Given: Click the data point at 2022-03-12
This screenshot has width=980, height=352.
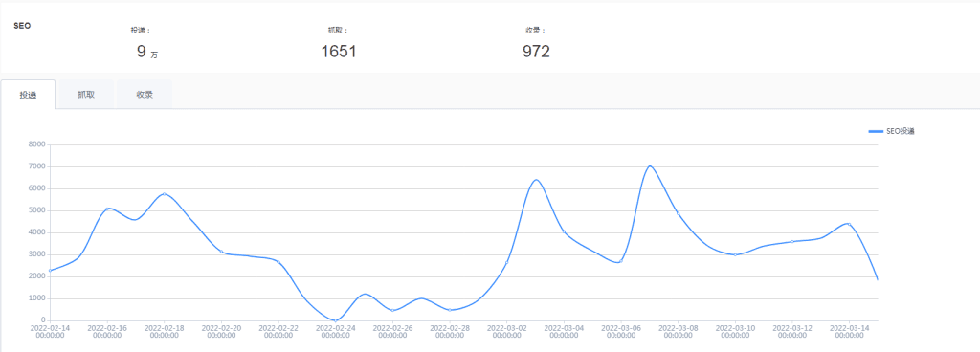Looking at the screenshot, I should click(792, 242).
